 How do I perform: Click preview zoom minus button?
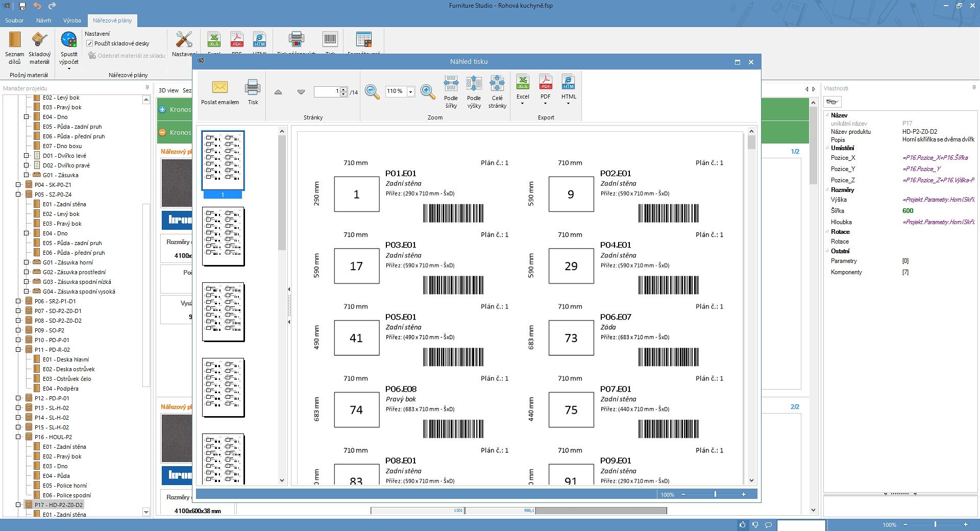pos(683,494)
